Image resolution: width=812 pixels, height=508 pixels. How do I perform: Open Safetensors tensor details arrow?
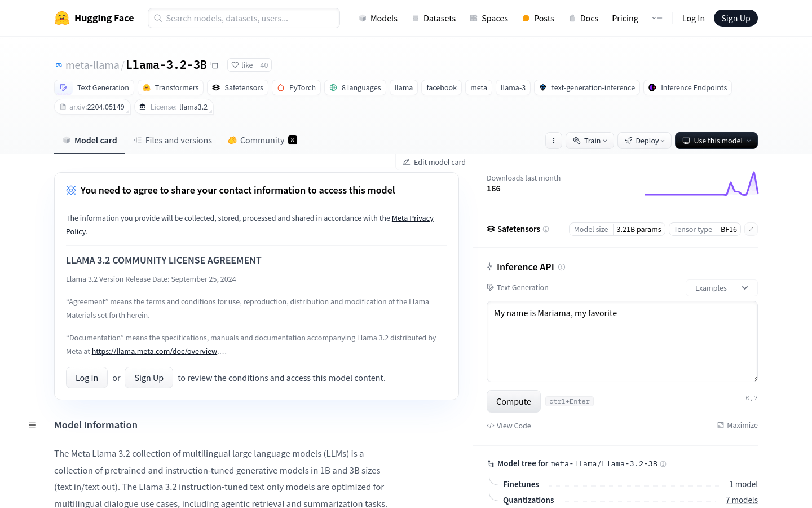pos(751,229)
